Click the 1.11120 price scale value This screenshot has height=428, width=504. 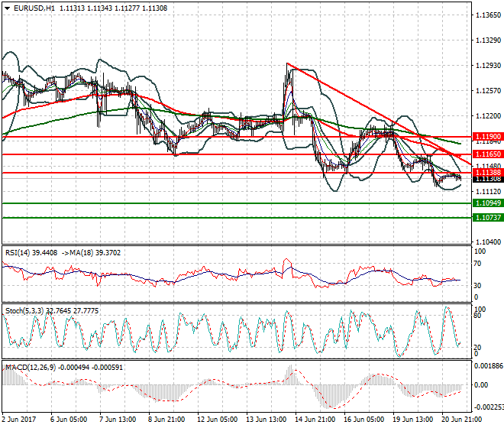pyautogui.click(x=488, y=192)
